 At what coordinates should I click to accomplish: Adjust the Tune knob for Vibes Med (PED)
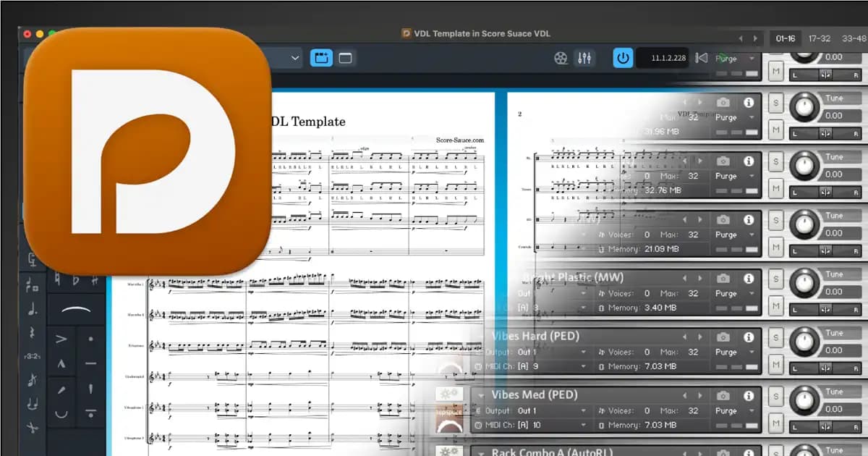tap(803, 402)
